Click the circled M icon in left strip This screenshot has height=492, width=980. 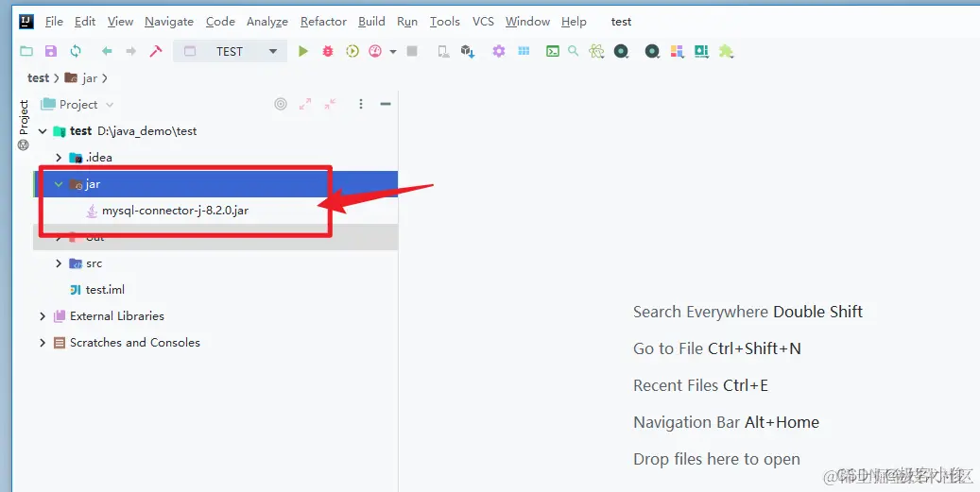click(x=23, y=144)
